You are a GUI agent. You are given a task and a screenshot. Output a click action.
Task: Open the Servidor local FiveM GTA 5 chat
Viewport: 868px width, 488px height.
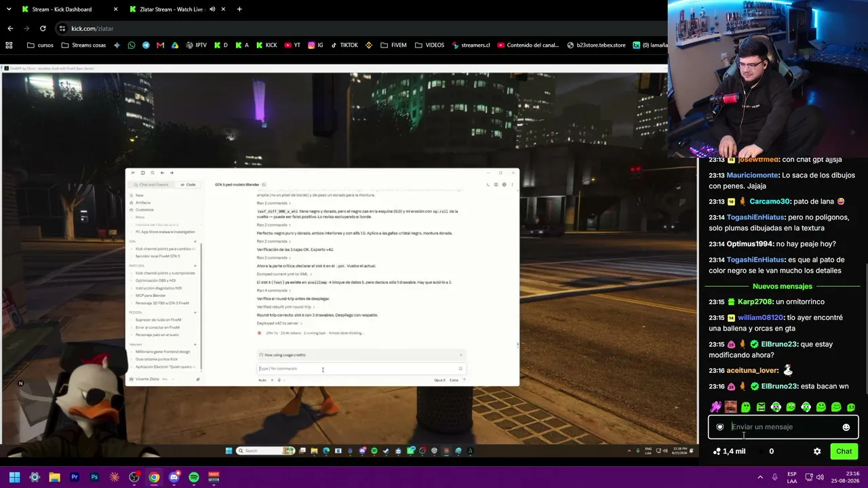(x=157, y=256)
